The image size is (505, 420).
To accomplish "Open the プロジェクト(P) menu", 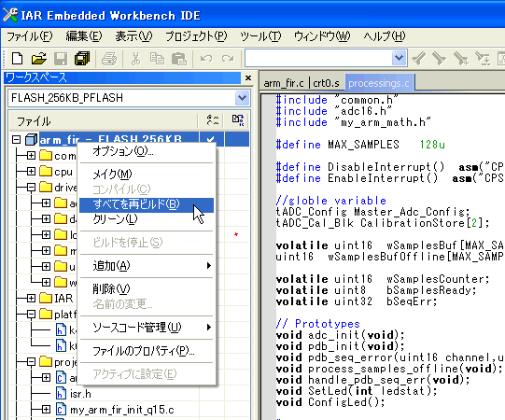I will [x=196, y=36].
